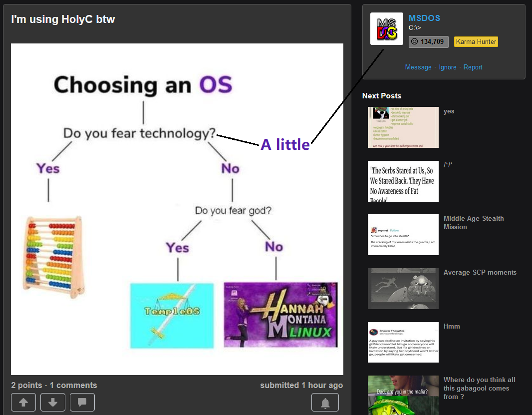532x415 pixels.
Task: Click 'Average SCP moments' post title
Action: tap(480, 272)
